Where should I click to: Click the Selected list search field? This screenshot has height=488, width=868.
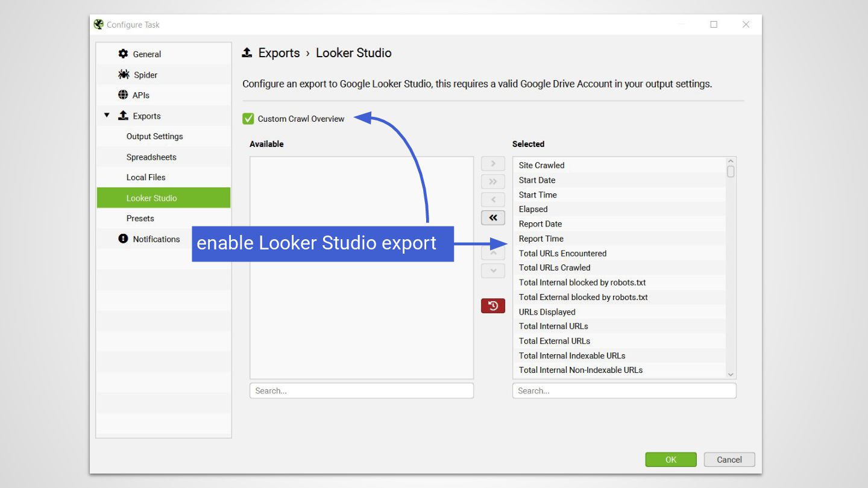(624, 390)
